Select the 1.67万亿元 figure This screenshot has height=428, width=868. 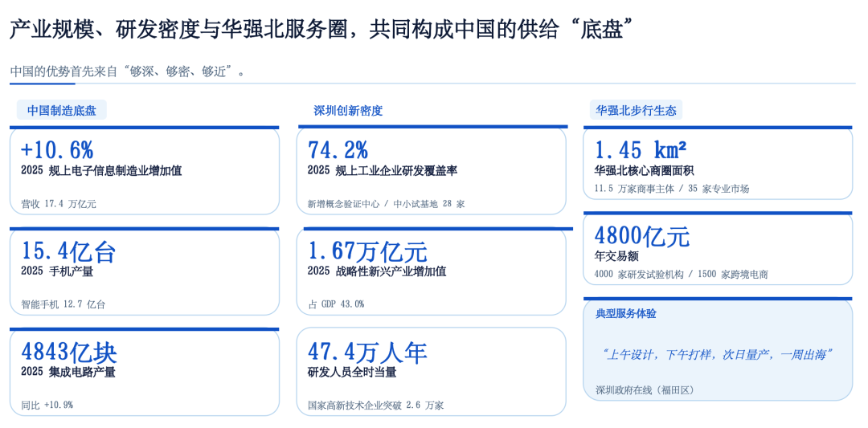(367, 251)
